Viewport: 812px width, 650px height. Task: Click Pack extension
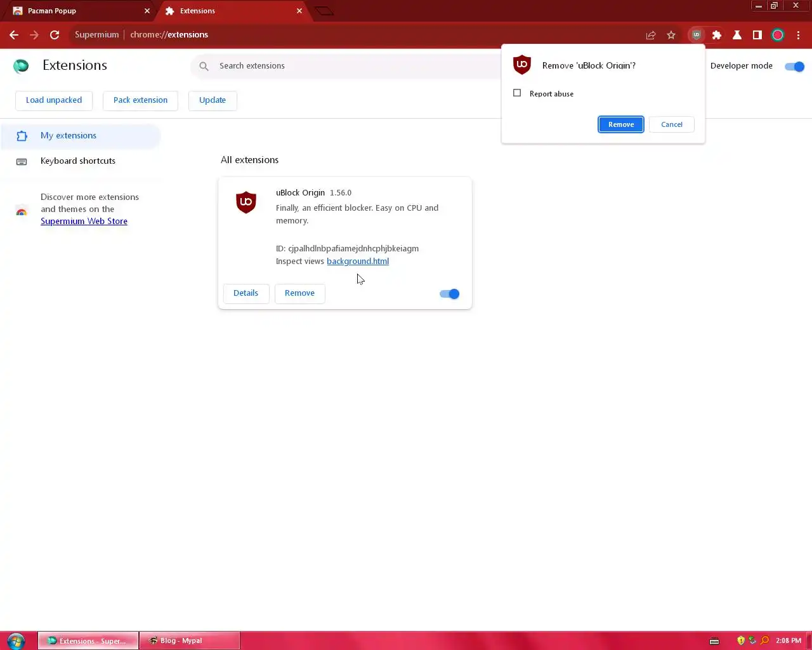coord(141,100)
